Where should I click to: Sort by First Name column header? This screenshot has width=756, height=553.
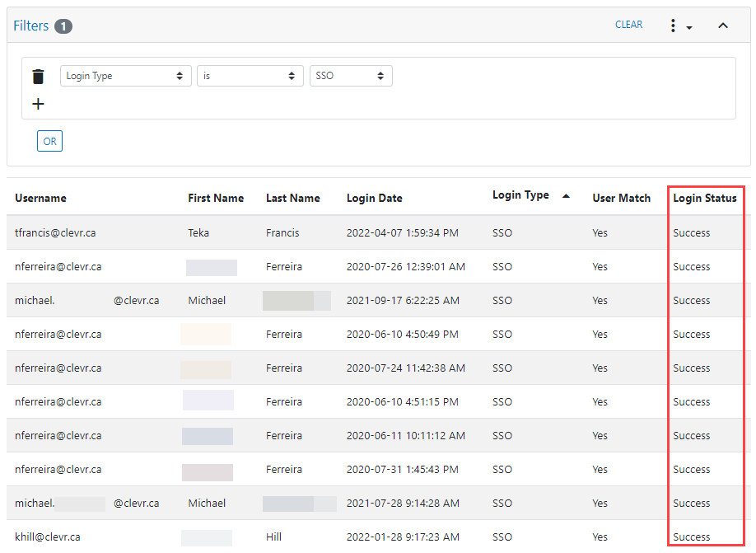click(x=216, y=198)
